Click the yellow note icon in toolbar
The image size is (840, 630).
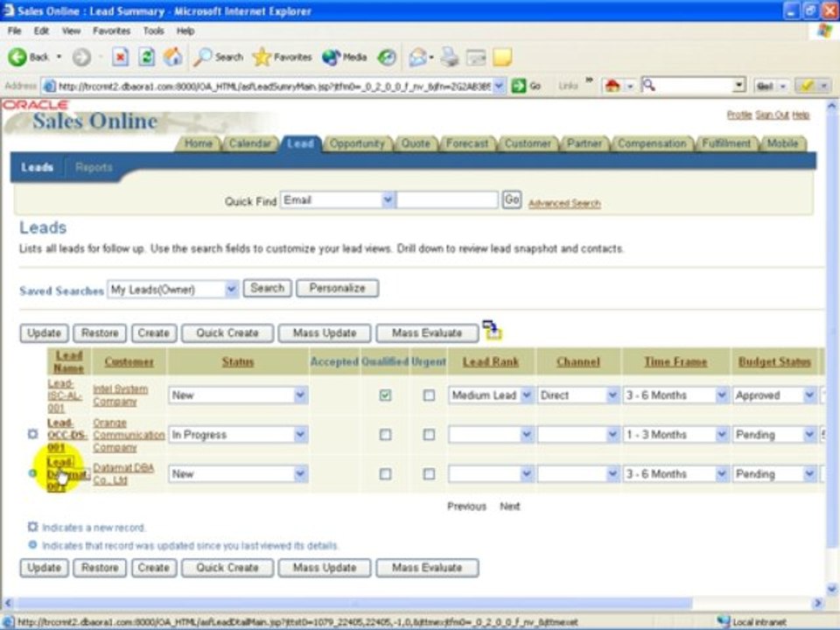pos(502,57)
